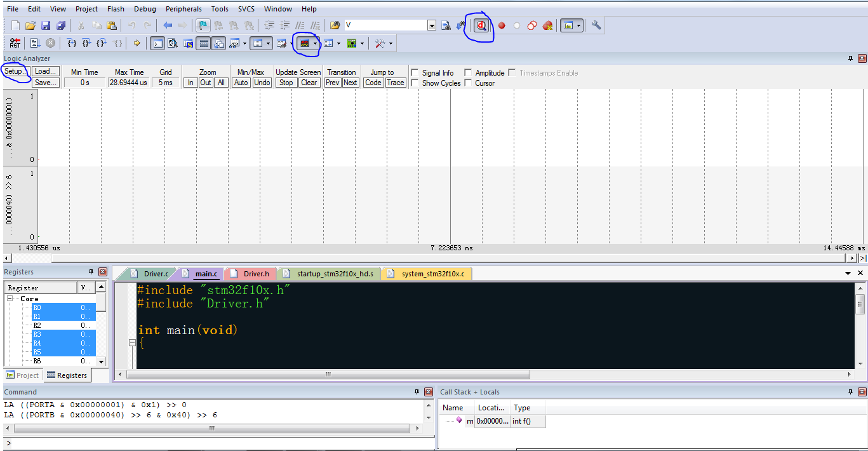The height and width of the screenshot is (451, 868).
Task: Enable the Signal Info checkbox
Action: pos(415,72)
